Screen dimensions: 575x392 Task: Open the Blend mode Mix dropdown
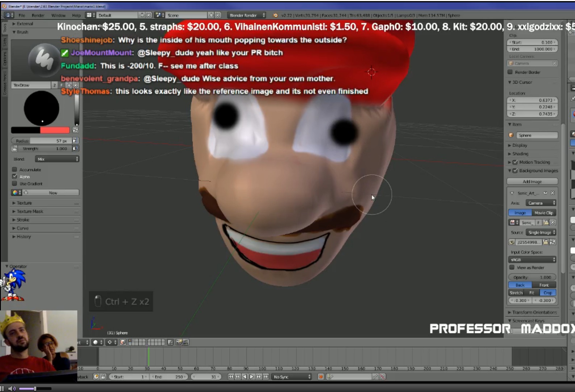pos(57,159)
